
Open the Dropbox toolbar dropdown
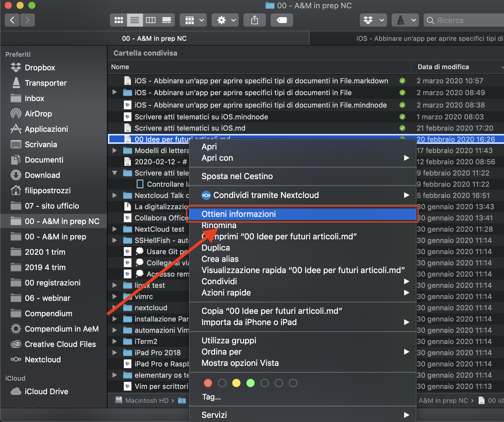(373, 20)
